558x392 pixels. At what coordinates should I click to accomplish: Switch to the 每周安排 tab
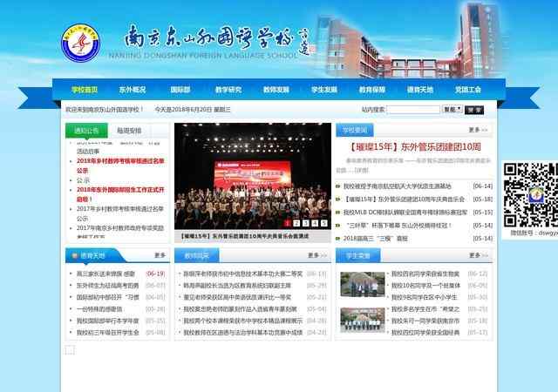point(129,131)
